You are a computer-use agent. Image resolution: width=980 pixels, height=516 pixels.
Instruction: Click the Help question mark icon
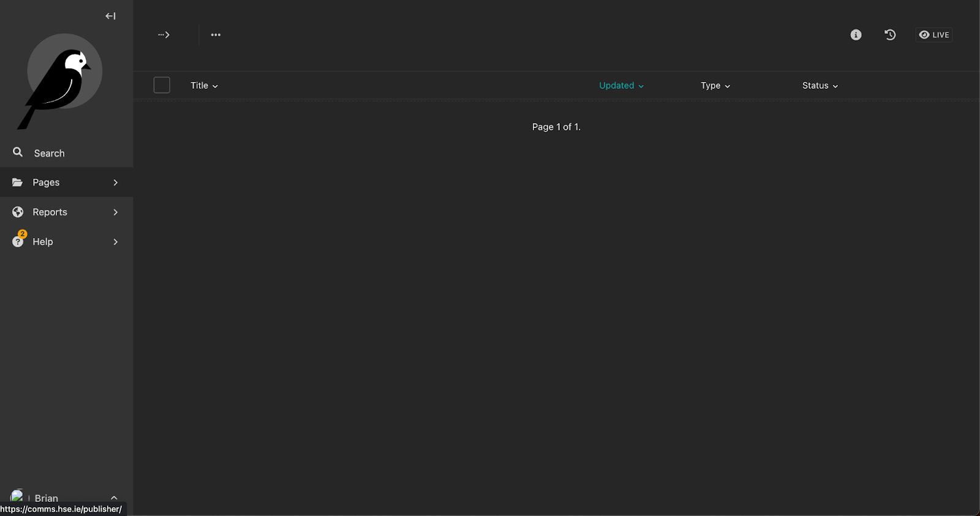[x=18, y=242]
